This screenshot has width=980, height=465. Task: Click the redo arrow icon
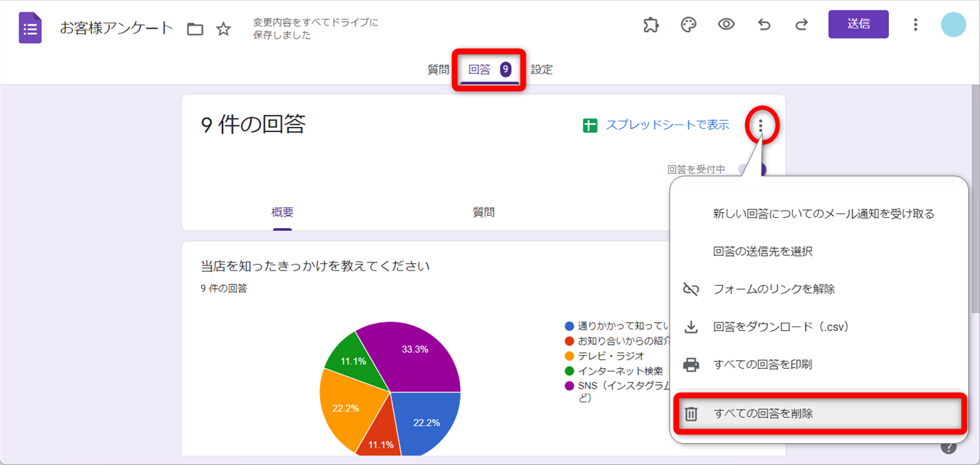coord(801,25)
